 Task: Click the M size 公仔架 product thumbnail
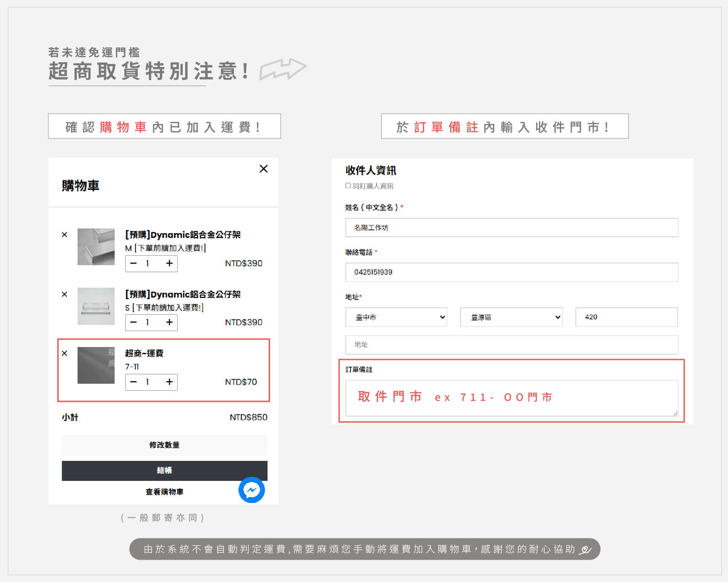[x=96, y=247]
